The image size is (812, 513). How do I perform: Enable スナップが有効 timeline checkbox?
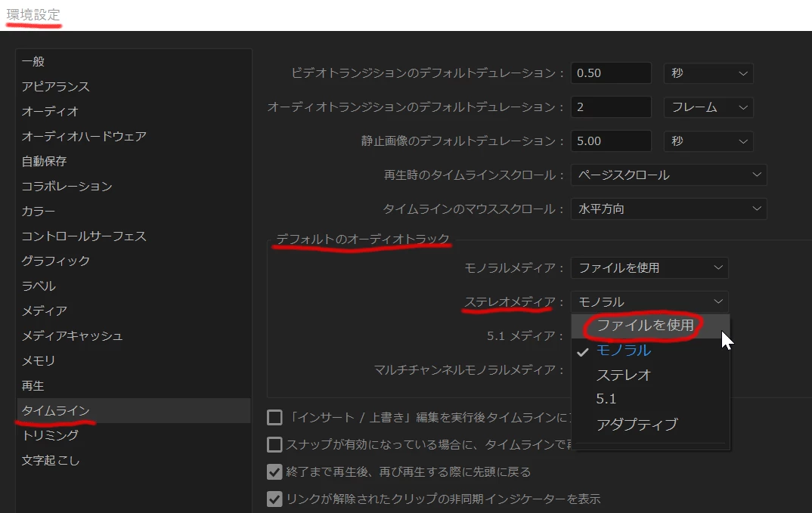click(274, 444)
